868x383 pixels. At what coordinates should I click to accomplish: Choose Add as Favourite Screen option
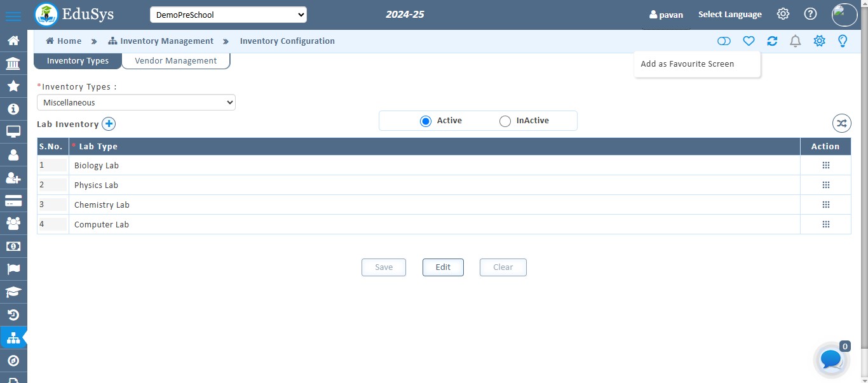pyautogui.click(x=687, y=64)
